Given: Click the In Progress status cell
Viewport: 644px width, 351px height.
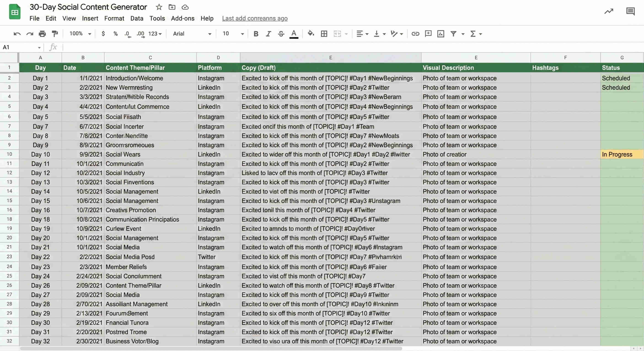Looking at the screenshot, I should (622, 154).
